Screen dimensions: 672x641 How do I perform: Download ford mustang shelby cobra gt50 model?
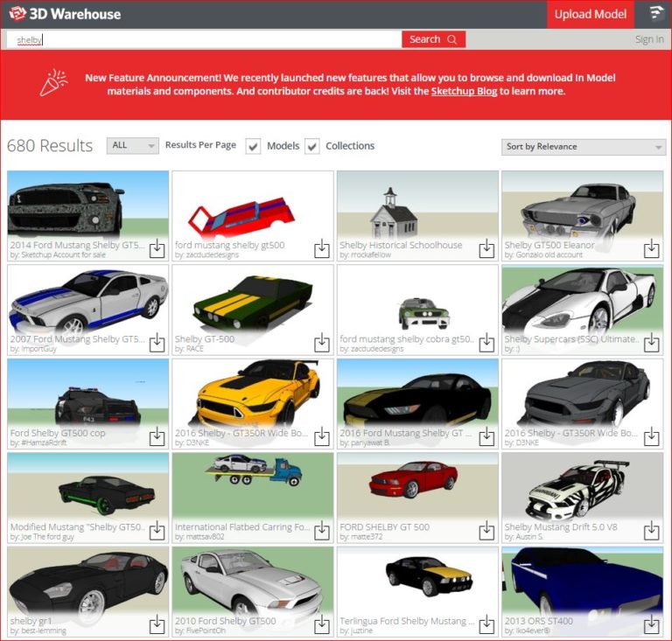(x=486, y=342)
